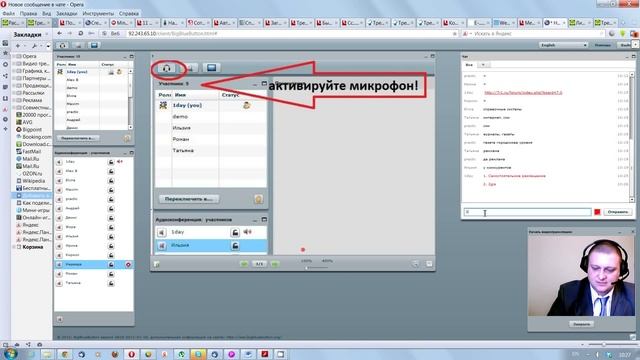Click the headset icon in the top toolbar
640x360 pixels.
[63, 45]
